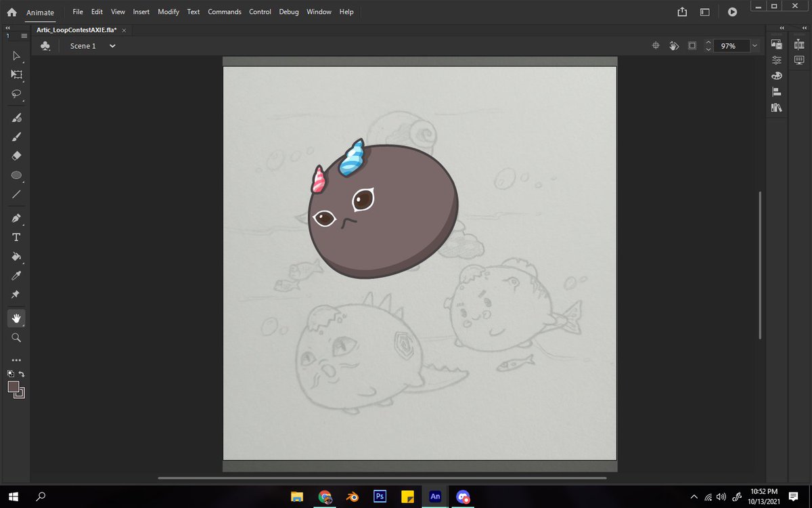This screenshot has width=812, height=508.
Task: Open the Control menu
Action: [x=260, y=12]
